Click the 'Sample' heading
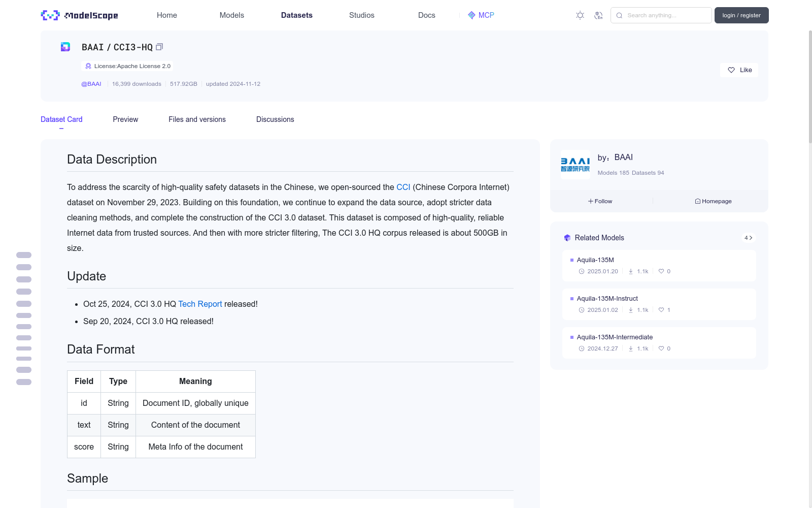 [88, 479]
